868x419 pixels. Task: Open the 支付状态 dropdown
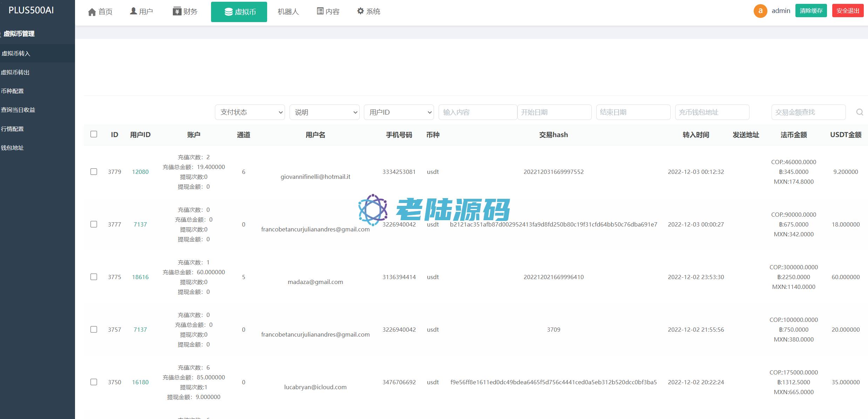tap(250, 112)
